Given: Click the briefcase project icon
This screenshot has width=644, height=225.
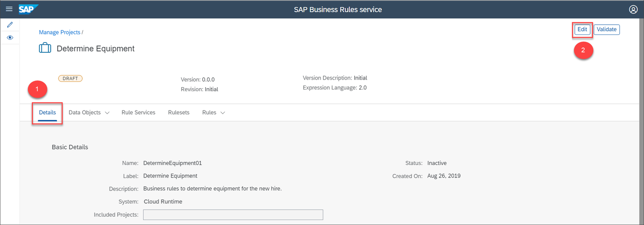Looking at the screenshot, I should [45, 48].
